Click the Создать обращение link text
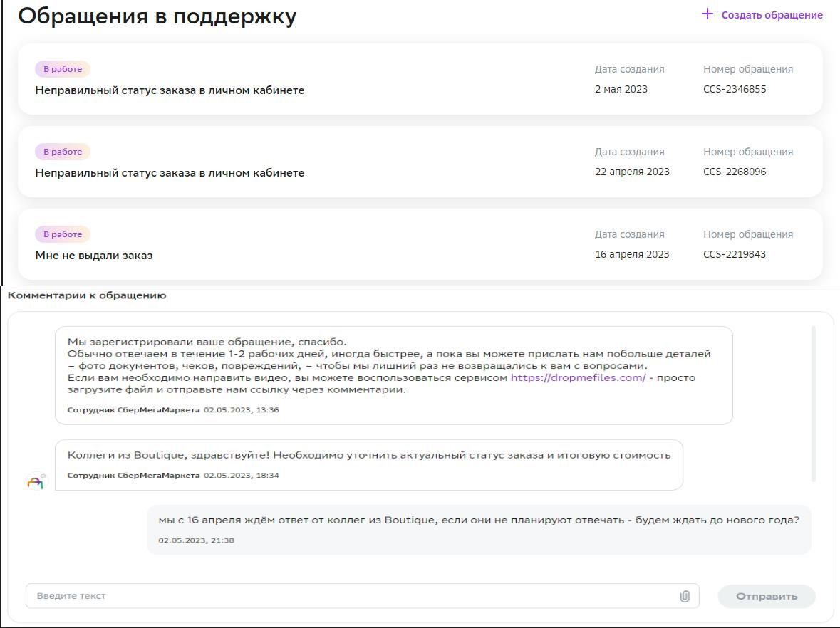 (x=772, y=15)
